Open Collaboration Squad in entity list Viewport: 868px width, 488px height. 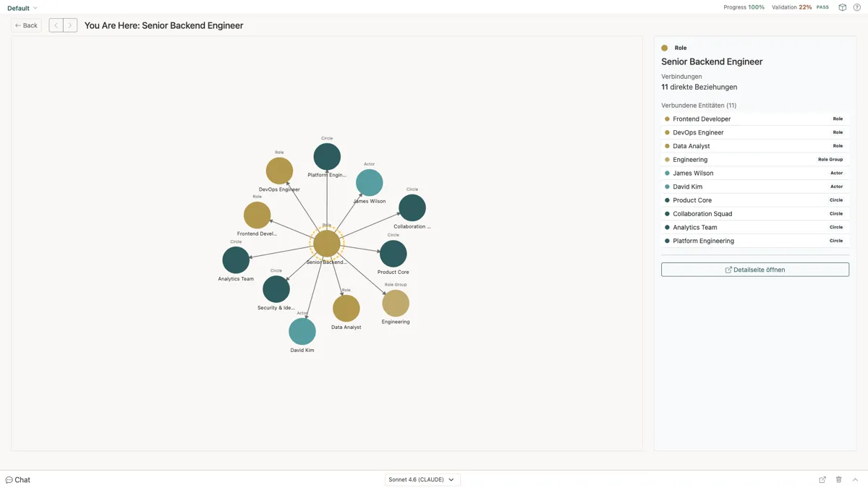(x=755, y=214)
